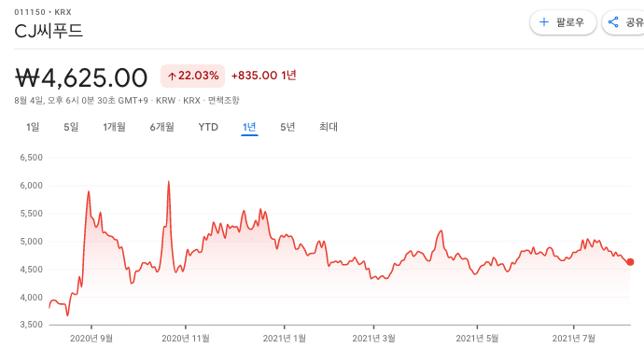Click the 2020년 11월 x-axis label

click(x=186, y=339)
